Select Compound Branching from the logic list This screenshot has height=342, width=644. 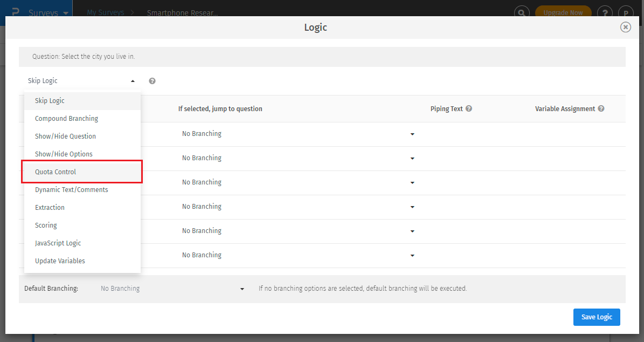point(66,118)
